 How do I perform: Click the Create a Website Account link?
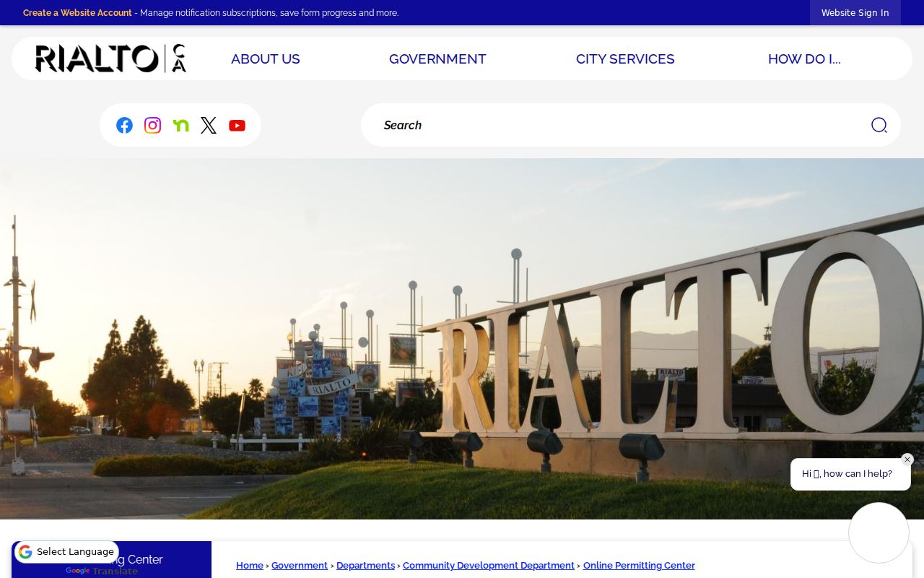coord(77,13)
